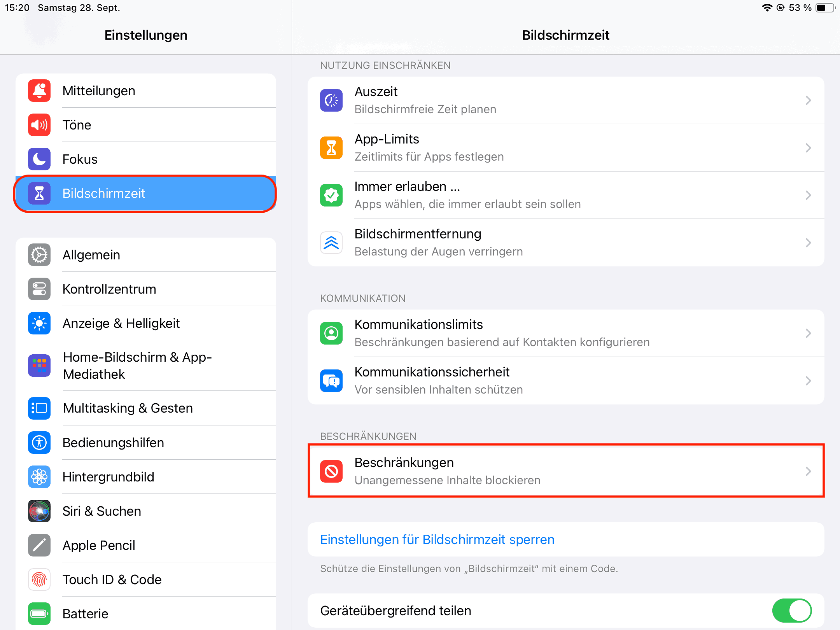Tap the battery indicator in status bar
The height and width of the screenshot is (630, 840).
pyautogui.click(x=825, y=8)
